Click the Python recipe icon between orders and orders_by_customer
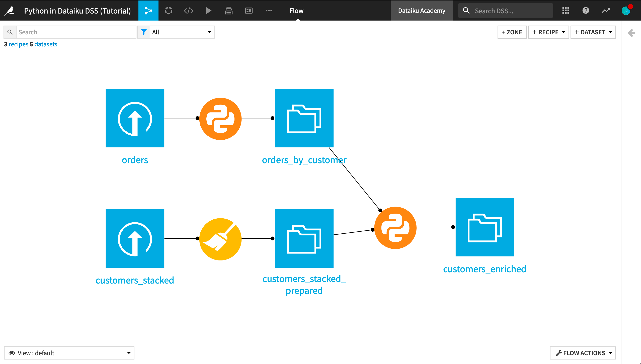 click(x=221, y=118)
